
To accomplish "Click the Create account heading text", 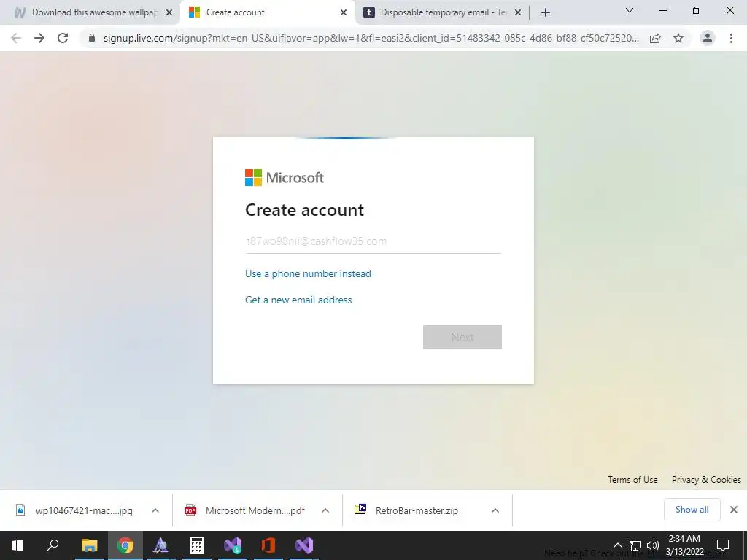I will 304,210.
